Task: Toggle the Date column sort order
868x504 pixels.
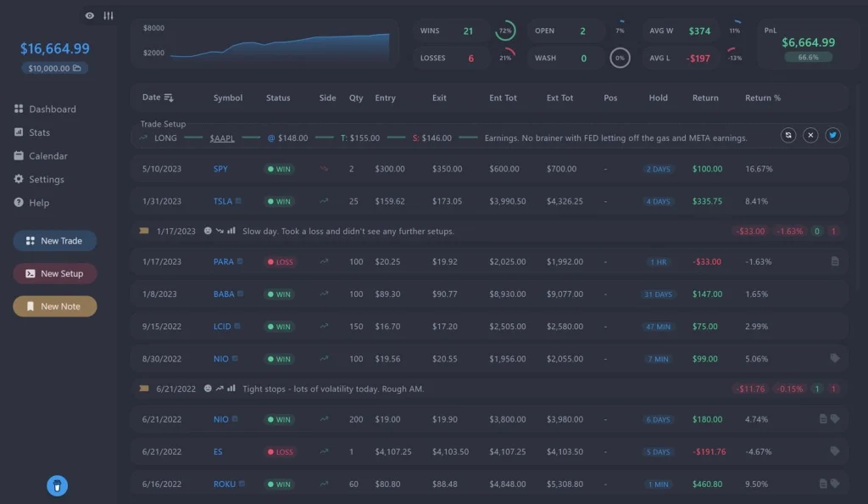Action: (x=170, y=98)
